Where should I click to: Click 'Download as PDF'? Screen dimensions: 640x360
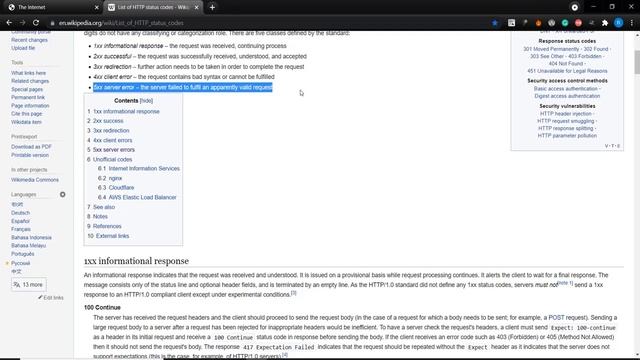click(31, 147)
